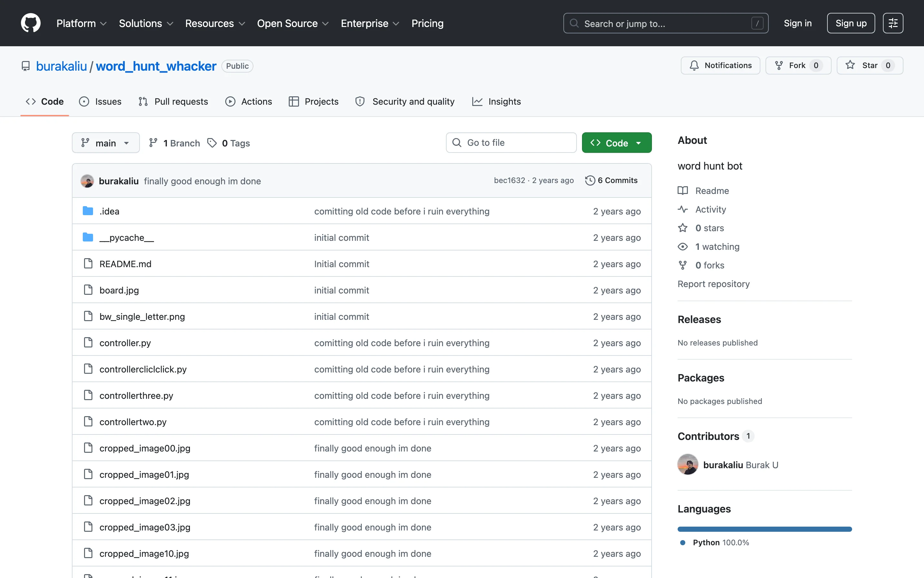The width and height of the screenshot is (924, 578).
Task: Click the branch icon next to 1 Branch
Action: (x=153, y=143)
